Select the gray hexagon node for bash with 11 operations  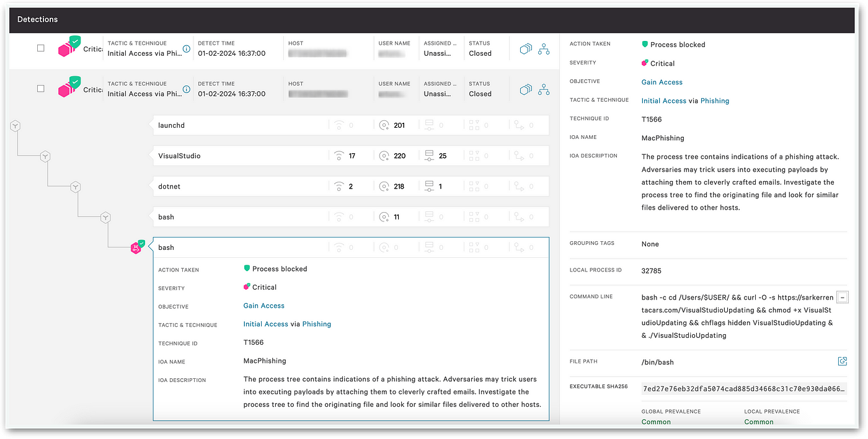coord(106,217)
